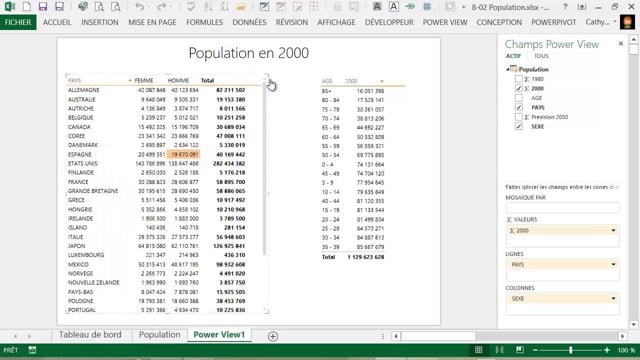This screenshot has height=360, width=640.
Task: Click the zoom in plus button
Action: (x=607, y=350)
